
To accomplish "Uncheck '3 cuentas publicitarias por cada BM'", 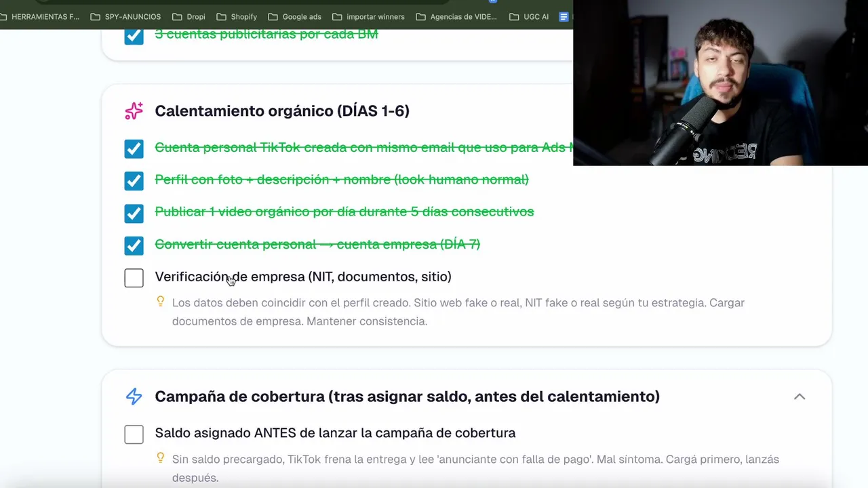I will pos(134,35).
